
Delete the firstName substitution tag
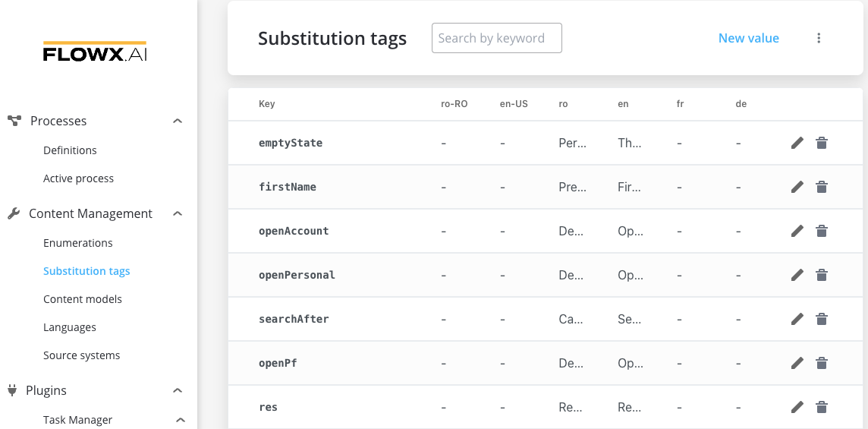coord(822,187)
